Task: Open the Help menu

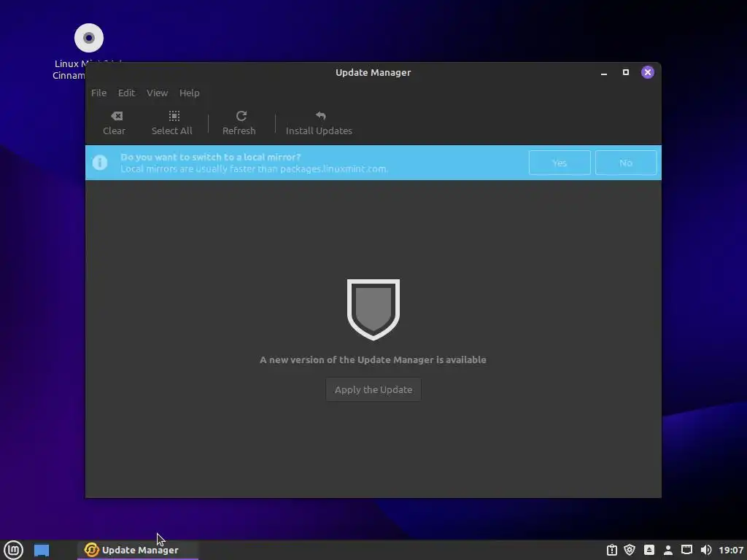Action: pos(190,93)
